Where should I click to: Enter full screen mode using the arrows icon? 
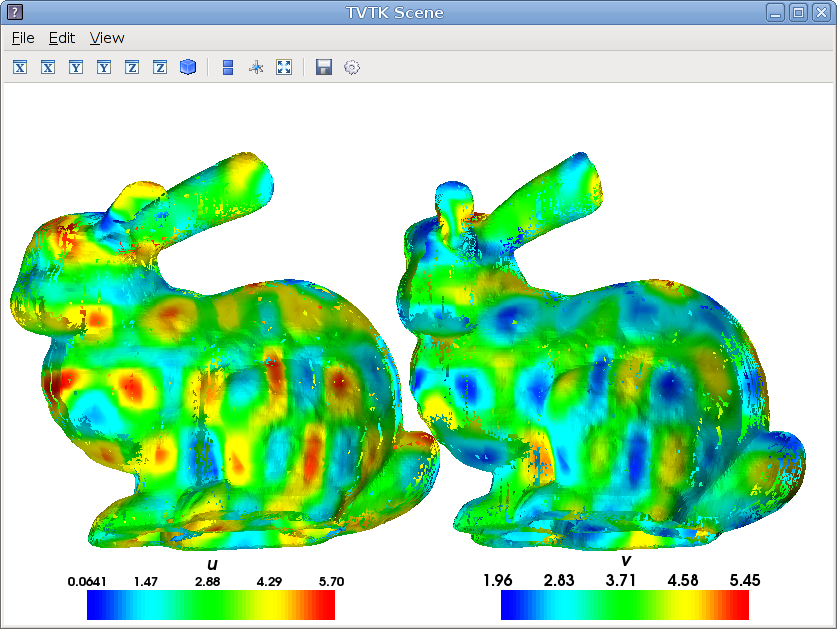coord(284,67)
